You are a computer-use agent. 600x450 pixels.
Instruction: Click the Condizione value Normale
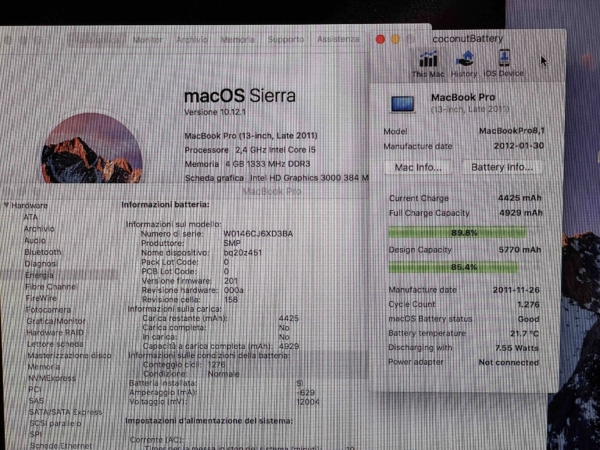[x=223, y=374]
